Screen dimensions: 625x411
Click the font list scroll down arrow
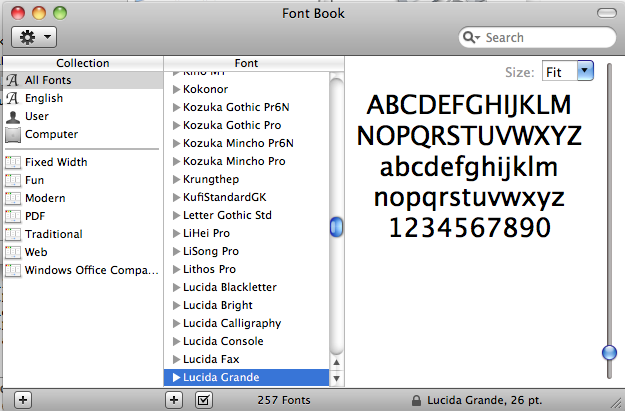pyautogui.click(x=336, y=378)
